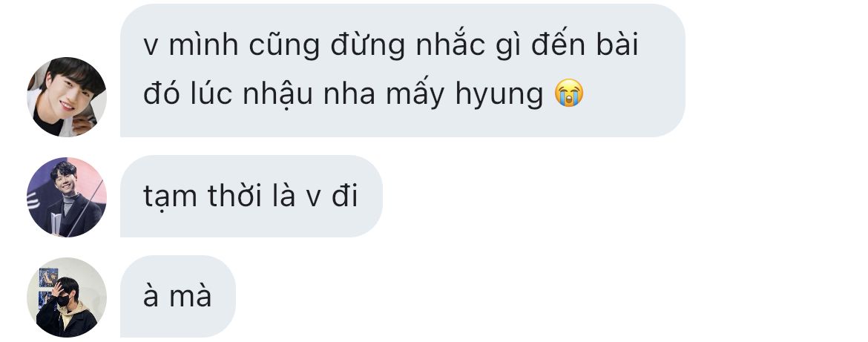Click the avatar with the pink background
868x342 pixels.
pyautogui.click(x=67, y=197)
